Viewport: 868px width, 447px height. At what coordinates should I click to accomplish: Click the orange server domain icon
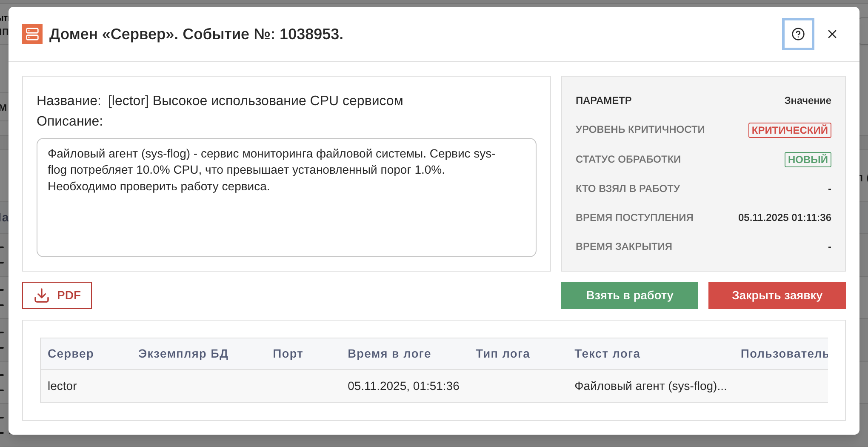tap(32, 34)
